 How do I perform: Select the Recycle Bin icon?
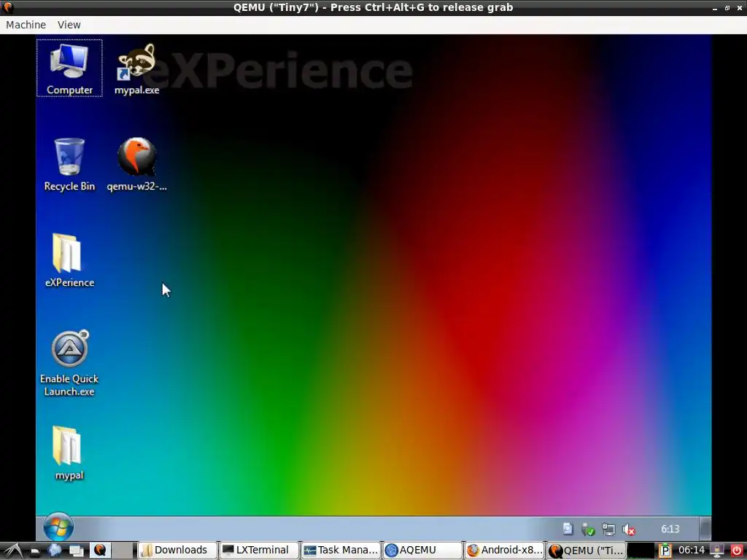[x=69, y=164]
